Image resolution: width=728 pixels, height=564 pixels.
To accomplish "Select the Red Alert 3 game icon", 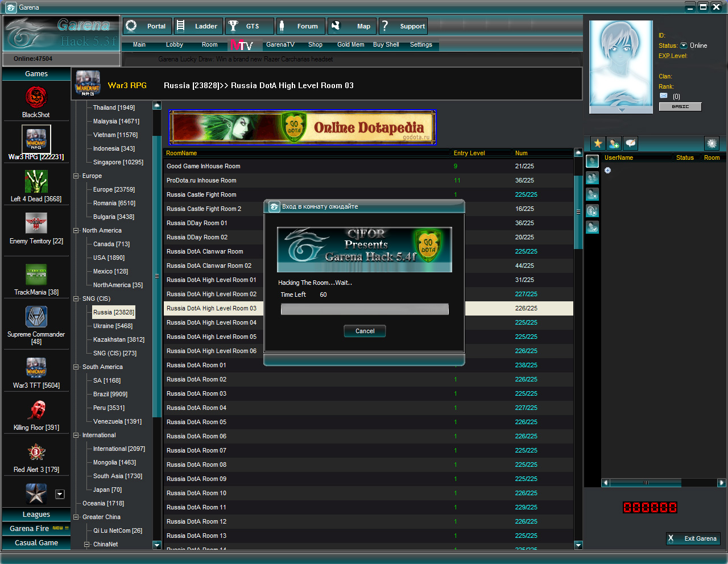I will pyautogui.click(x=36, y=453).
